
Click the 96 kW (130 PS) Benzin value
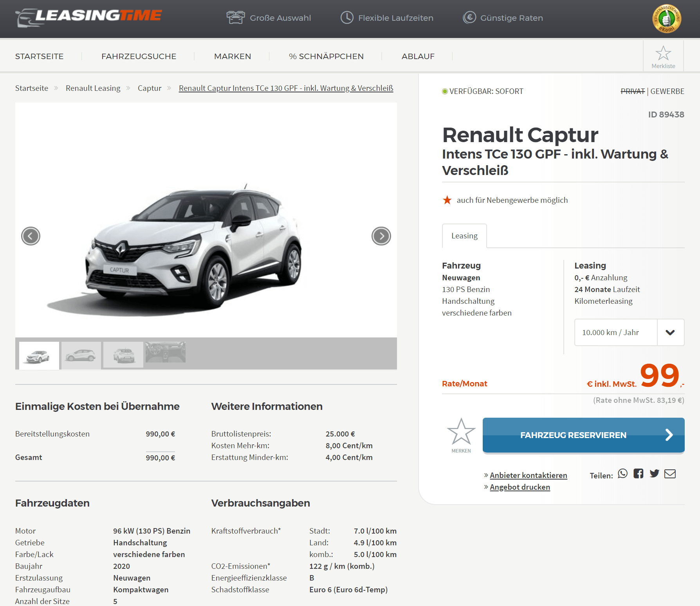click(x=152, y=531)
